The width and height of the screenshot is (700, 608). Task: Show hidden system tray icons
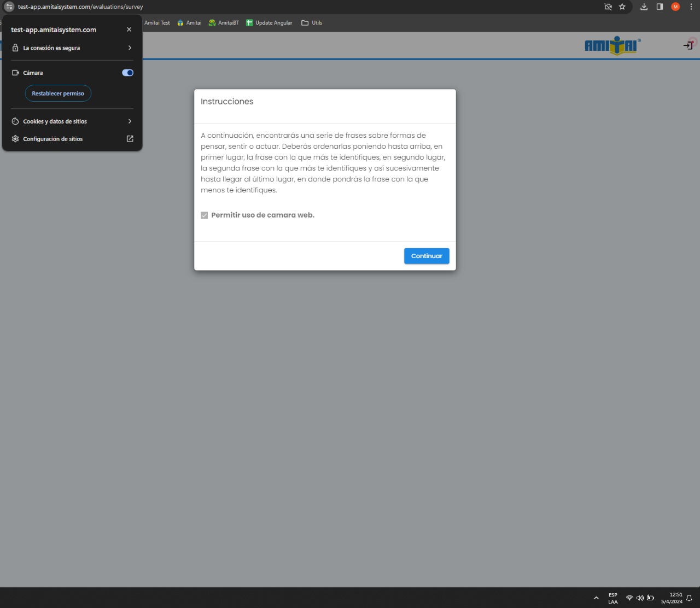[x=596, y=598]
